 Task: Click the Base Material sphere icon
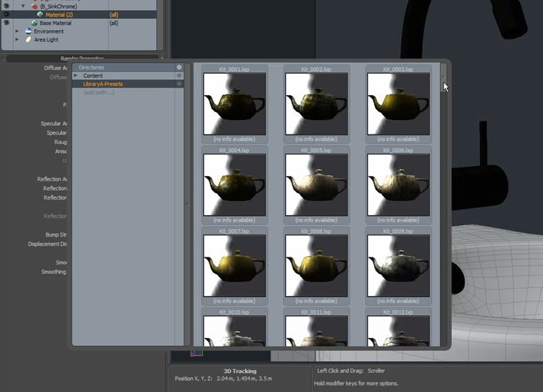click(x=34, y=23)
